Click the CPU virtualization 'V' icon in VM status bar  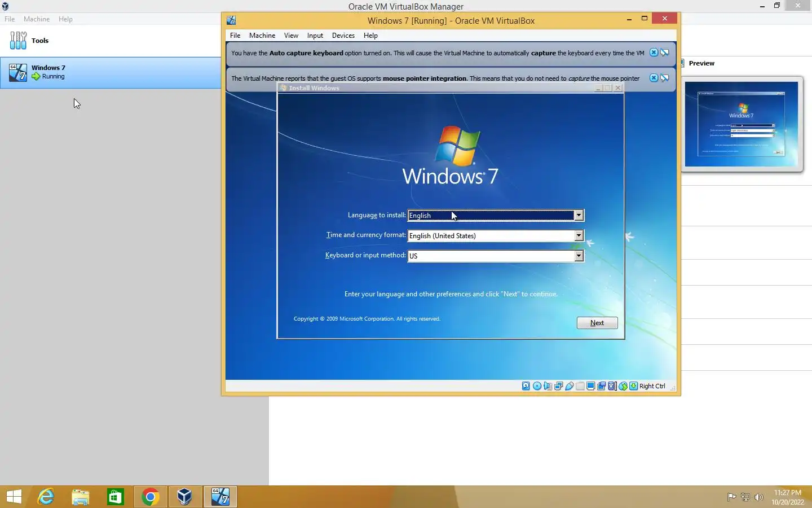(x=612, y=386)
